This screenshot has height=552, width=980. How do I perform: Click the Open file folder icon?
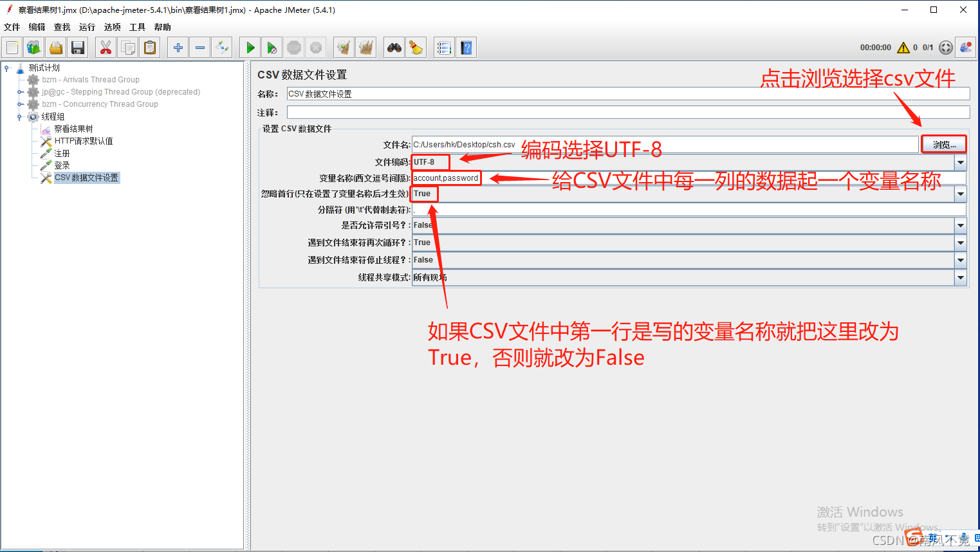(56, 48)
